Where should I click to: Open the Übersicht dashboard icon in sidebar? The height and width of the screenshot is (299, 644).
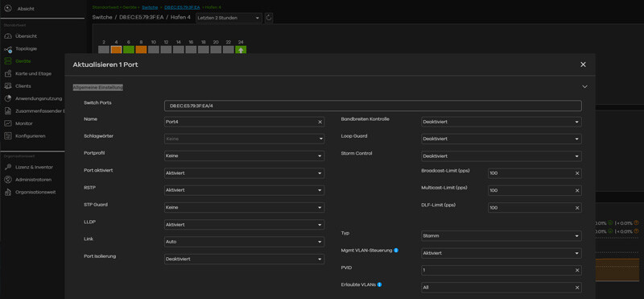coord(7,36)
